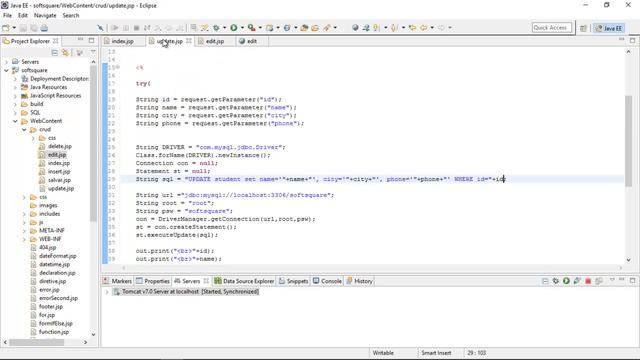Screen dimensions: 640x360
Task: Select Tomcat v7.0 Server at localhost
Action: (x=190, y=291)
